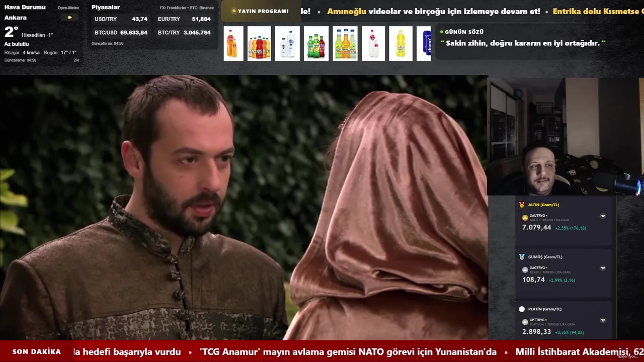Select the bottle with pink label thumbnail
Screen dimensions: 644x362
(x=373, y=44)
